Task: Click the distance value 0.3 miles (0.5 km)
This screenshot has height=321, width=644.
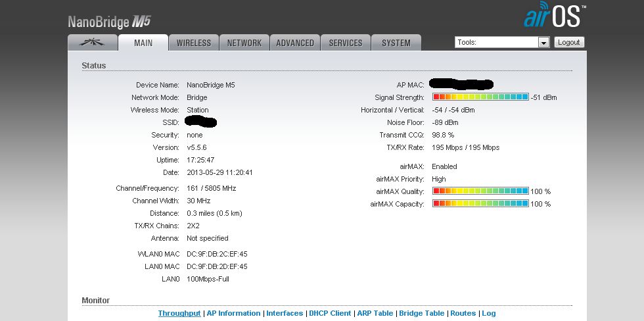Action: click(214, 213)
